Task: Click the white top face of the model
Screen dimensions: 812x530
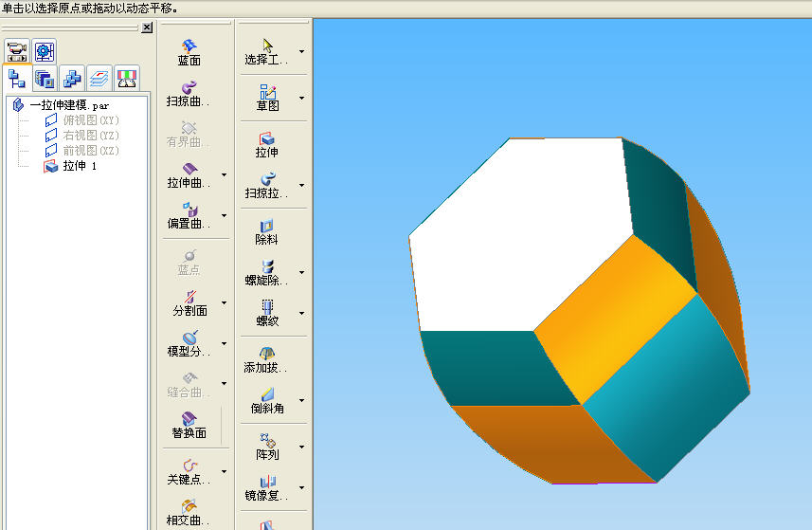Action: 520,233
